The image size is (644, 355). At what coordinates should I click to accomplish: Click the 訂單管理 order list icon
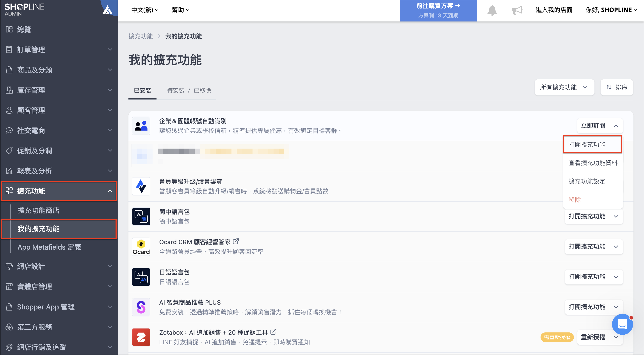9,50
